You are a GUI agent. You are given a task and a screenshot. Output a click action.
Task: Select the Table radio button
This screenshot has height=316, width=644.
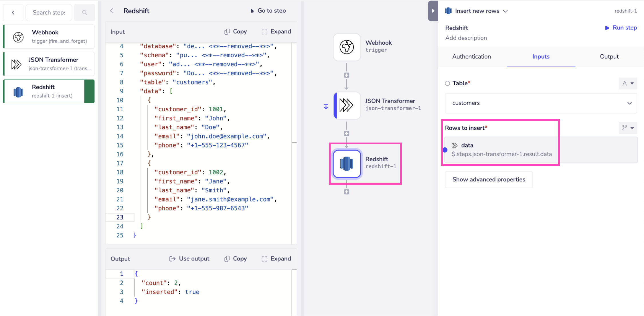(x=447, y=83)
